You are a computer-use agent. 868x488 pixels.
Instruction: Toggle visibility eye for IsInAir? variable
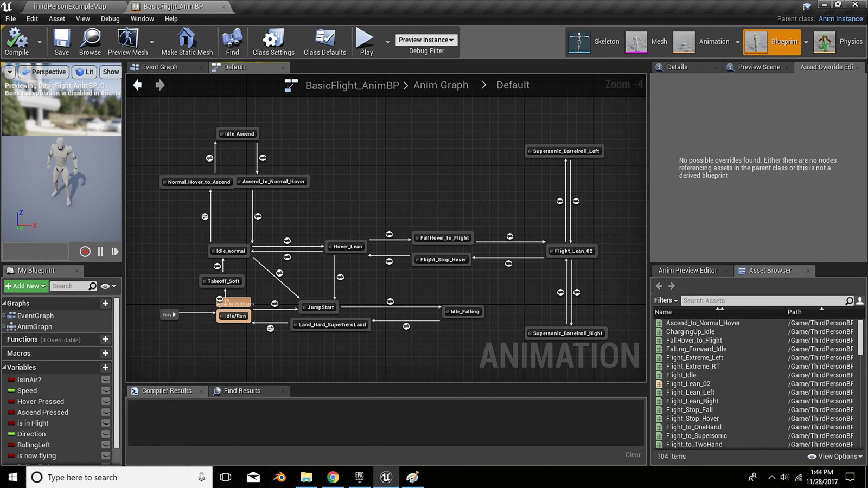coord(106,380)
